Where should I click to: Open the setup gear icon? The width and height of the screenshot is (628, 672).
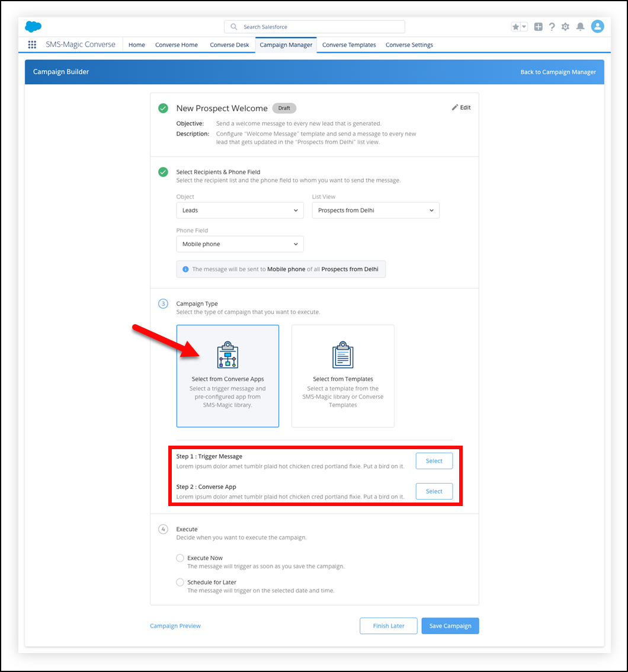tap(565, 27)
